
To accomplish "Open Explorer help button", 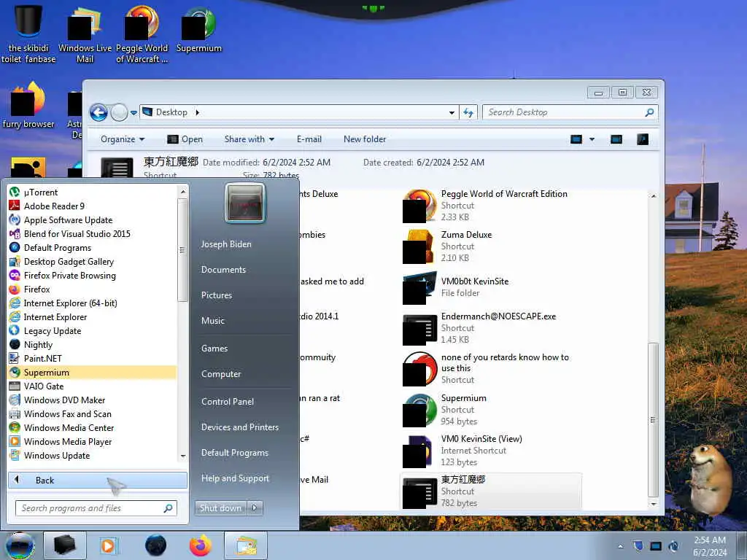I will pyautogui.click(x=642, y=139).
